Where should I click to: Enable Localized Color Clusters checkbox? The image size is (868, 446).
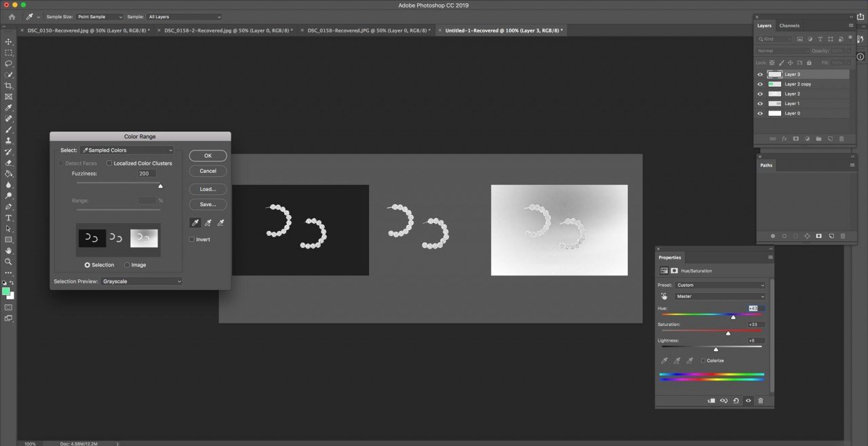click(x=109, y=163)
